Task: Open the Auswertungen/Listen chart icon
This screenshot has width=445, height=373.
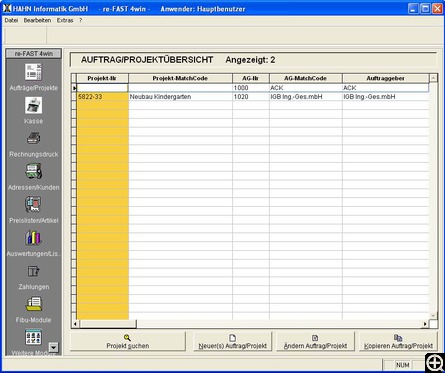Action: [33, 238]
